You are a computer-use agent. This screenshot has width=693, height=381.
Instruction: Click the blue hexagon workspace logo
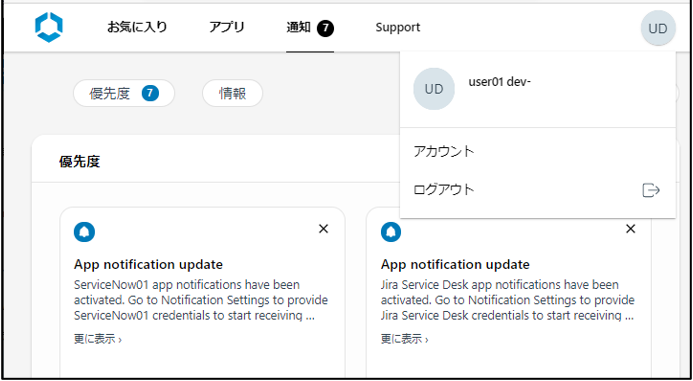[49, 27]
